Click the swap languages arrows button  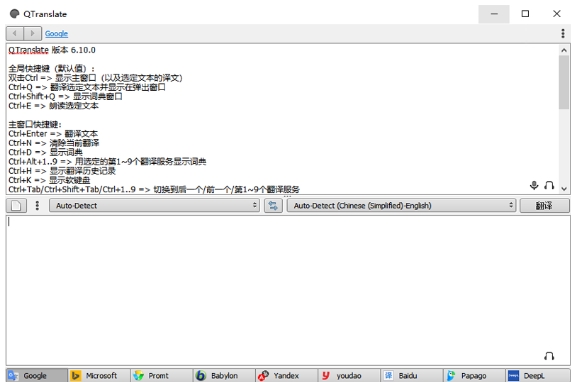pyautogui.click(x=273, y=206)
